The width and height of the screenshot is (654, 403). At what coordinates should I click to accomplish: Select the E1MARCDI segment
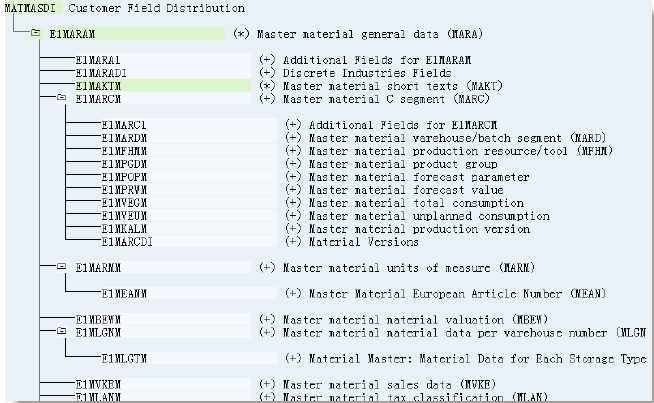(127, 242)
